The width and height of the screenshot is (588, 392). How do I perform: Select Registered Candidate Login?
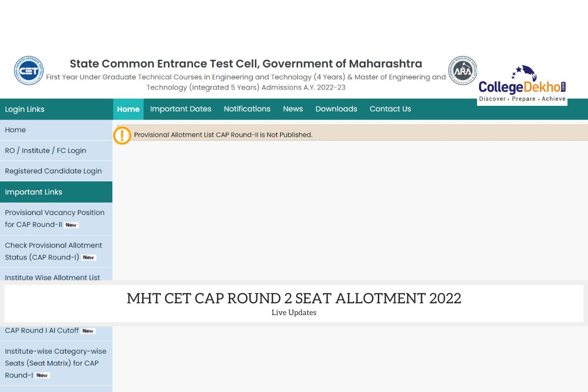(53, 171)
